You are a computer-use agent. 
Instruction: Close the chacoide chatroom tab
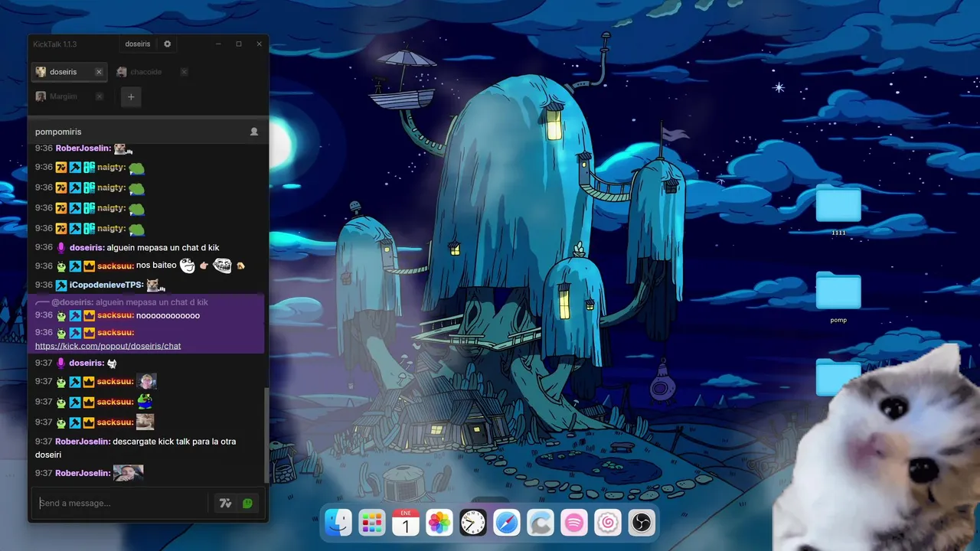tap(184, 72)
